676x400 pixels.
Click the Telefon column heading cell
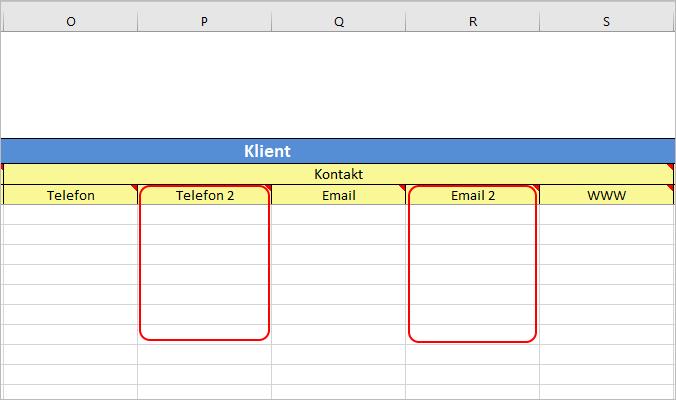pos(71,195)
